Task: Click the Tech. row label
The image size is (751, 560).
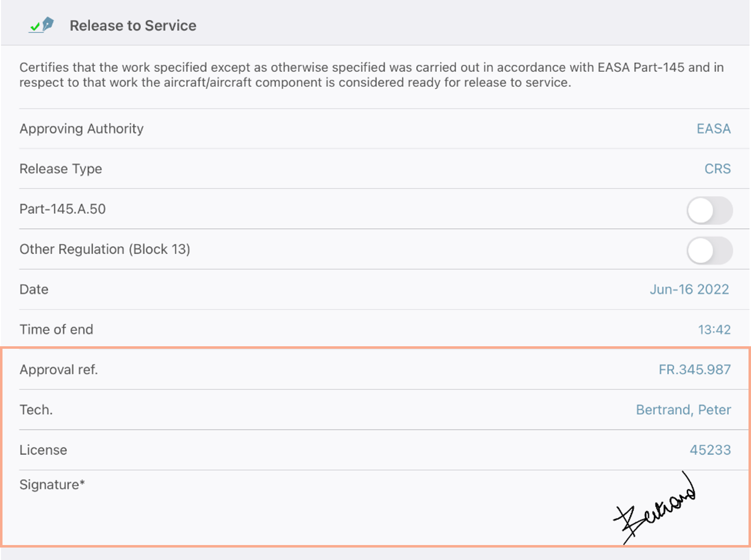Action: [x=36, y=410]
